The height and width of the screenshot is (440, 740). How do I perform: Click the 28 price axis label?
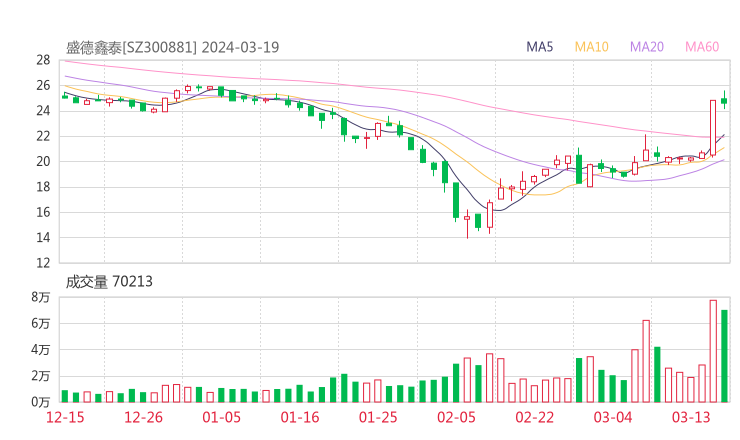coord(43,60)
